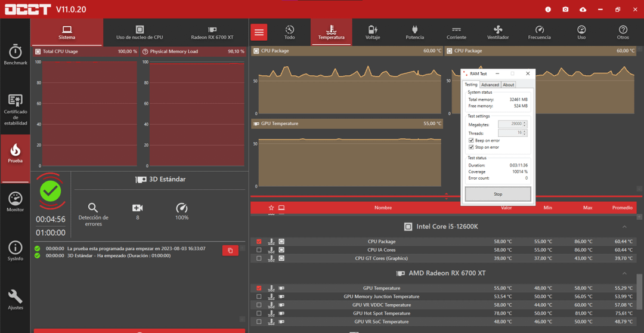Click the Megabytes spinner in RAM Test
This screenshot has height=333, width=644.
(512, 124)
